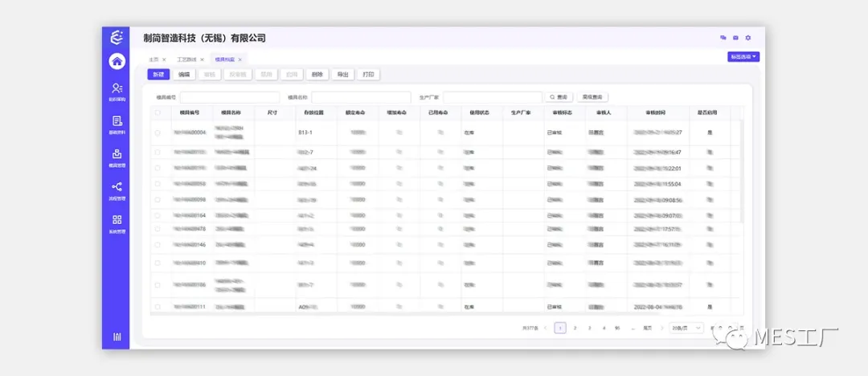Toggle the select-all checkbox in table header

point(158,113)
